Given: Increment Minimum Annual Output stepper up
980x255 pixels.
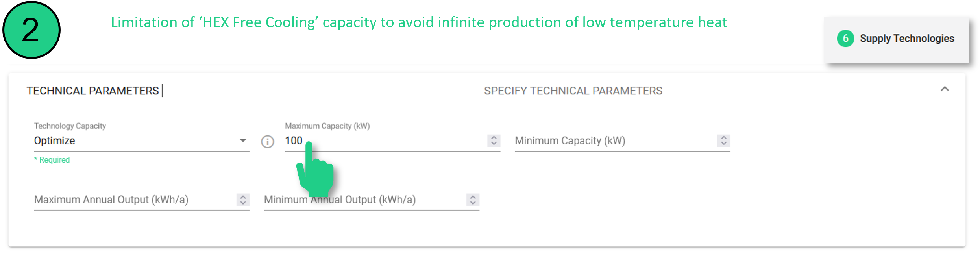Looking at the screenshot, I should pyautogui.click(x=473, y=197).
